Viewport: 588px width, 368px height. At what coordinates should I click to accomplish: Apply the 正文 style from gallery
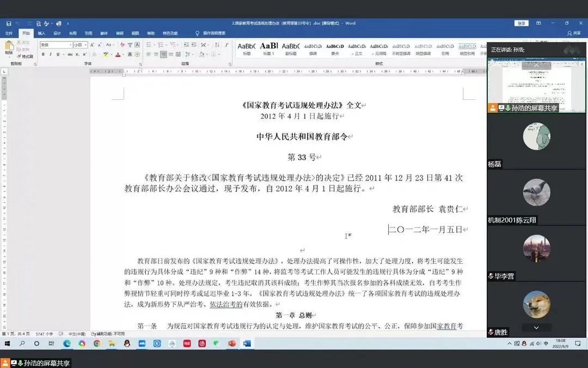pos(357,49)
